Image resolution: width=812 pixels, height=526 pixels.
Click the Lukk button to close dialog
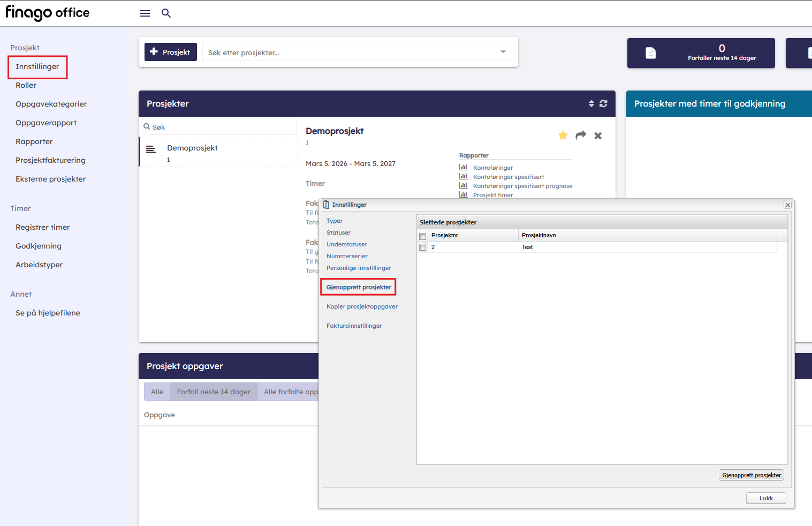(x=765, y=498)
